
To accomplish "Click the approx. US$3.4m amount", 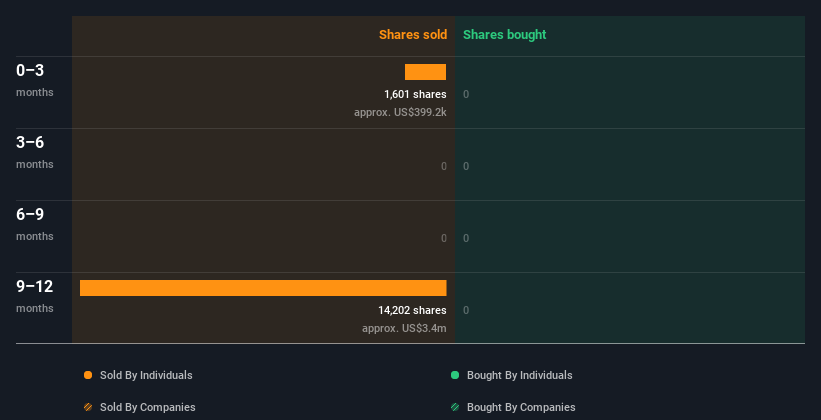I will [x=404, y=328].
